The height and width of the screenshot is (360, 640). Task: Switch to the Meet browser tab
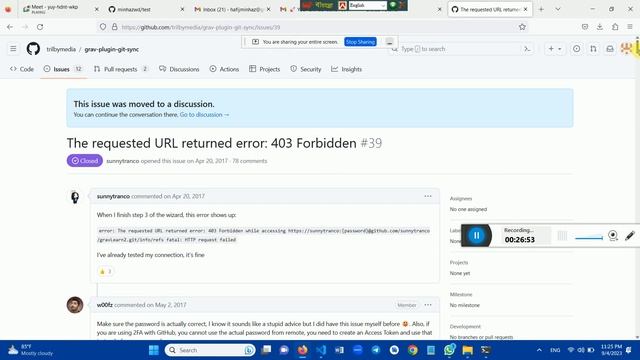tap(60, 9)
